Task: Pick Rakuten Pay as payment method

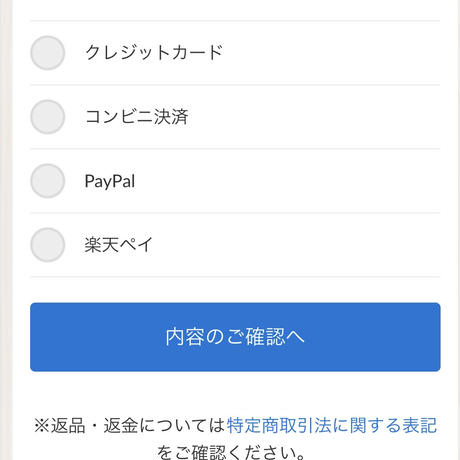Action: [47, 245]
